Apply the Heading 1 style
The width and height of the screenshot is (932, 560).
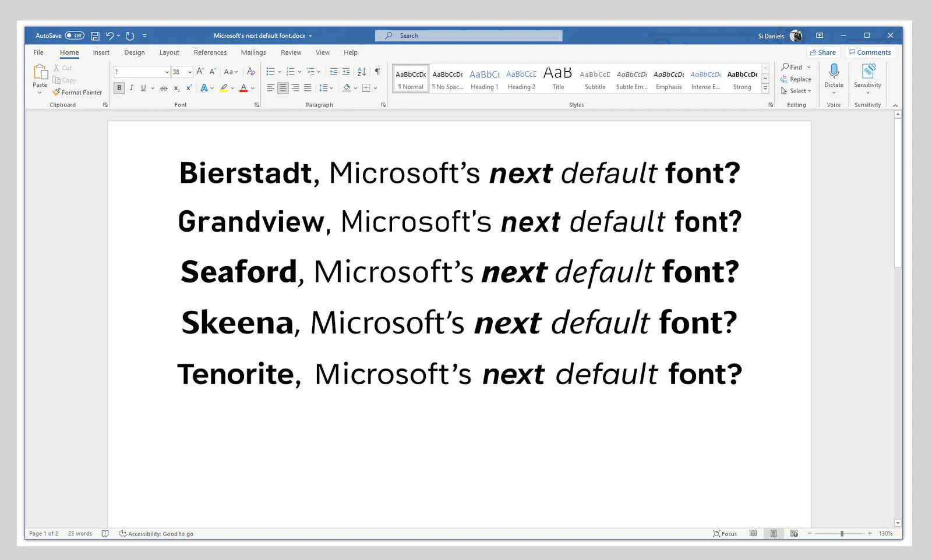485,79
